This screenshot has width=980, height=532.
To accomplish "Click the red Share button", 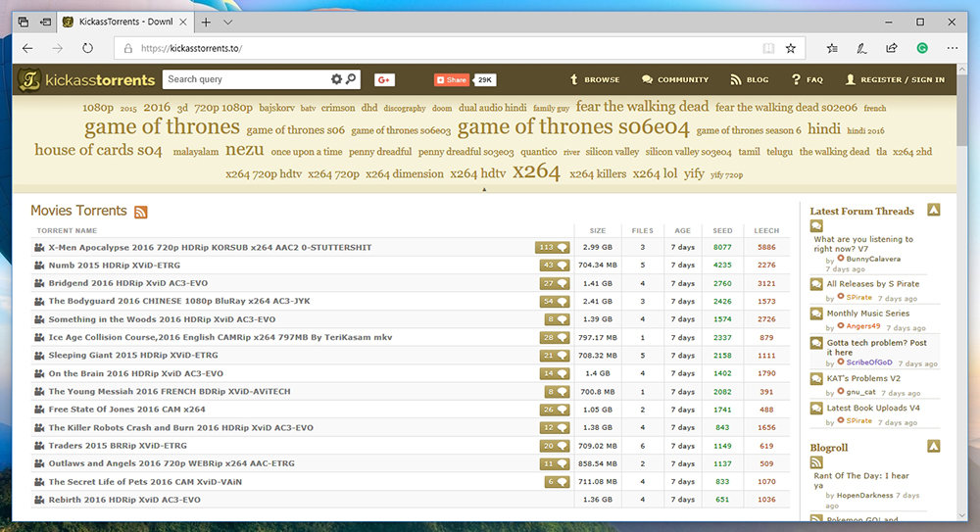I will click(452, 79).
